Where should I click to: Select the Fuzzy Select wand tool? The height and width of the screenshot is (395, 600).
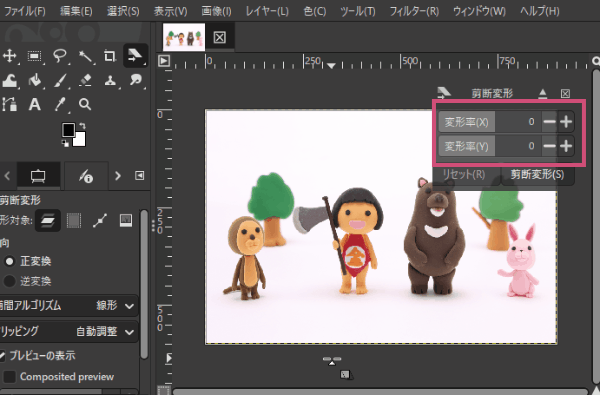coord(85,57)
